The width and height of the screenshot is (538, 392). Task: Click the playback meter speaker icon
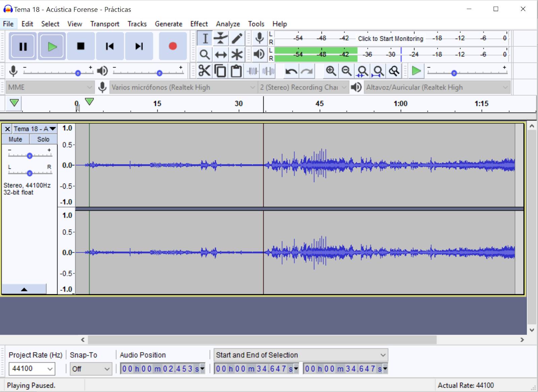[x=259, y=54]
